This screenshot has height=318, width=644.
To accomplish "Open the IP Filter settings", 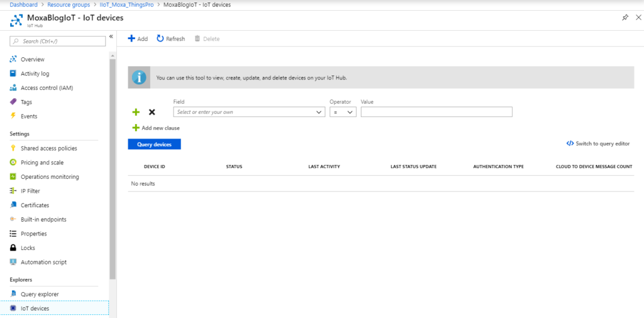I will [x=30, y=191].
